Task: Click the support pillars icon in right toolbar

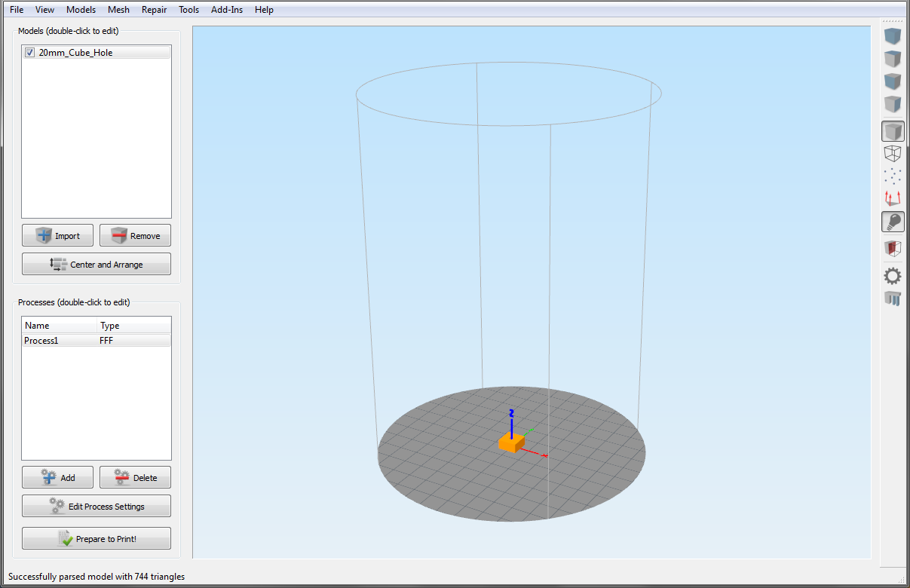Action: pyautogui.click(x=893, y=299)
